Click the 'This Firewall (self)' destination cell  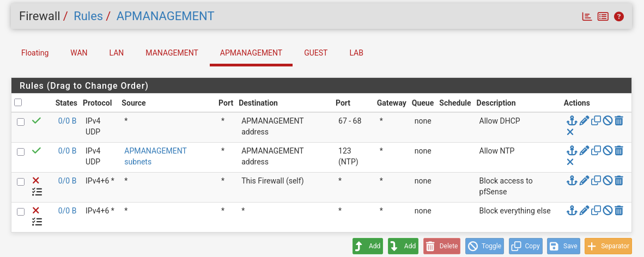click(x=272, y=181)
